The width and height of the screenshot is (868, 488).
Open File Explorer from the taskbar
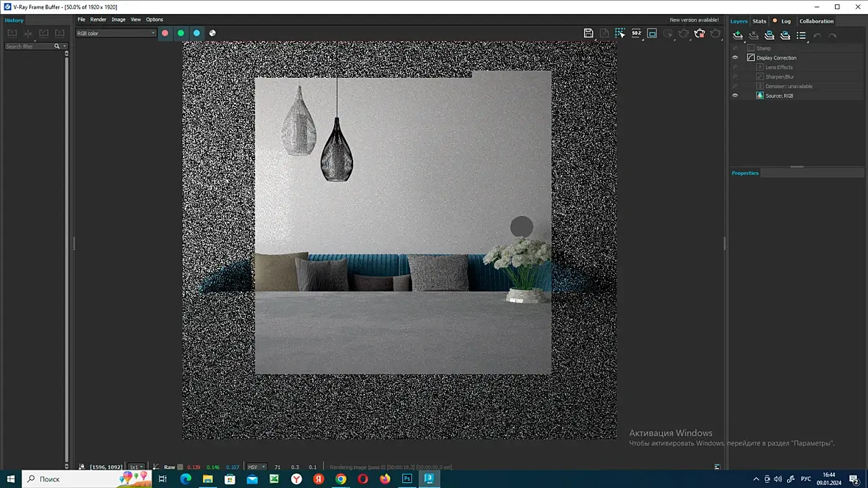207,478
